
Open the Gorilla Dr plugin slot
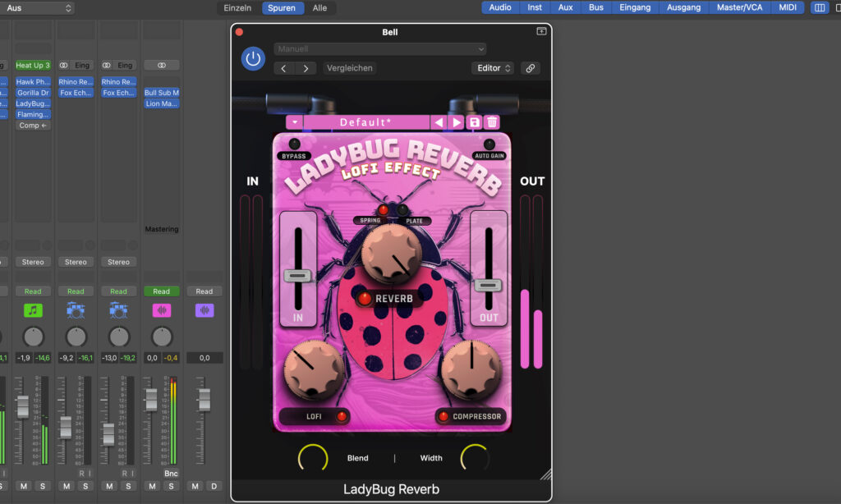33,93
